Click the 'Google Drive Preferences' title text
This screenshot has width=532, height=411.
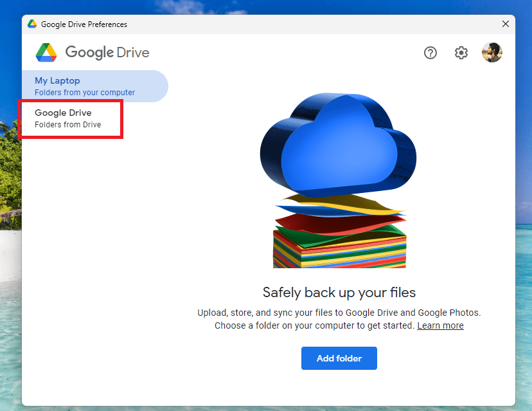pos(84,24)
